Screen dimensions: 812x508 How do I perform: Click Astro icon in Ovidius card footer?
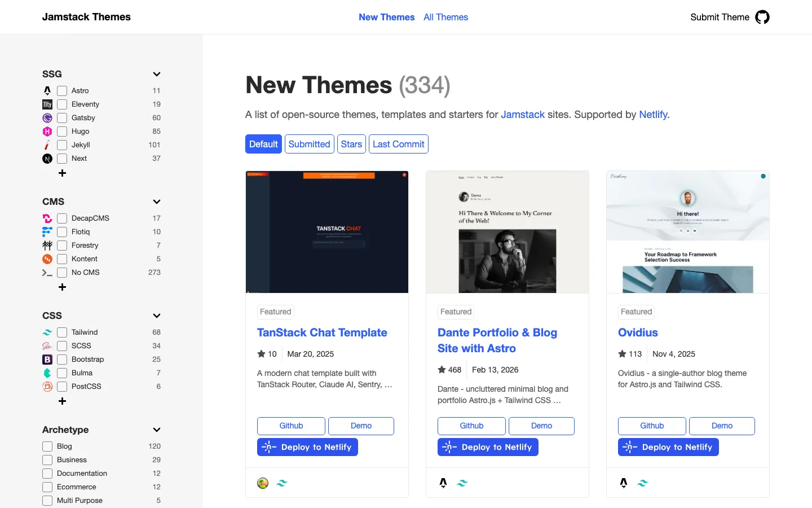[624, 483]
